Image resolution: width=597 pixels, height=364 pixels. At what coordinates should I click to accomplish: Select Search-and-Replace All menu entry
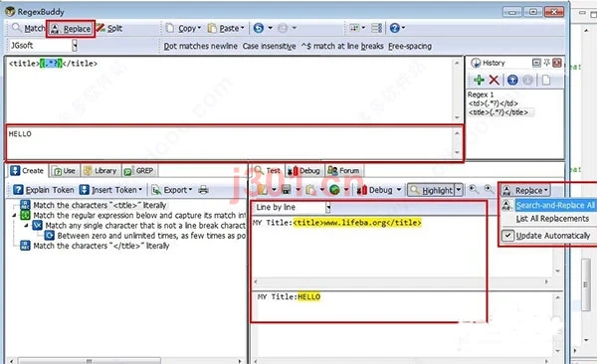click(555, 205)
